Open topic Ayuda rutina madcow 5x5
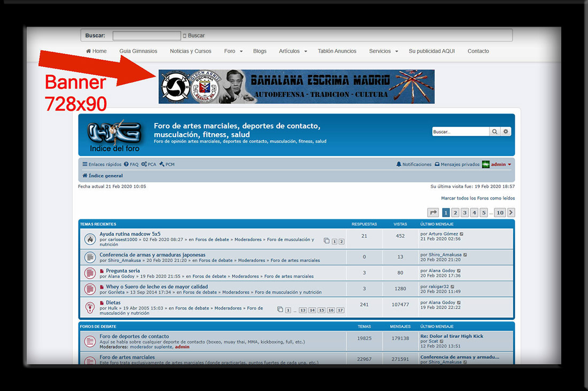This screenshot has height=391, width=588. point(130,234)
